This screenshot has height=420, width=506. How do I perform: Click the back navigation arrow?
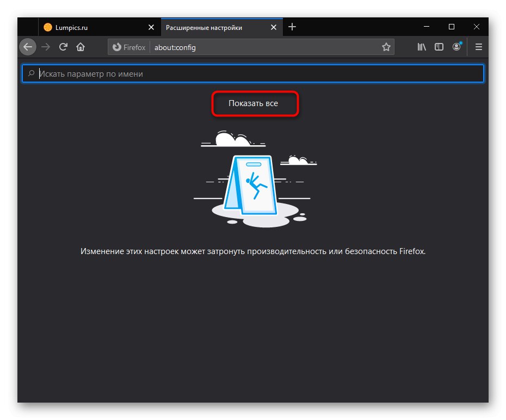(27, 47)
